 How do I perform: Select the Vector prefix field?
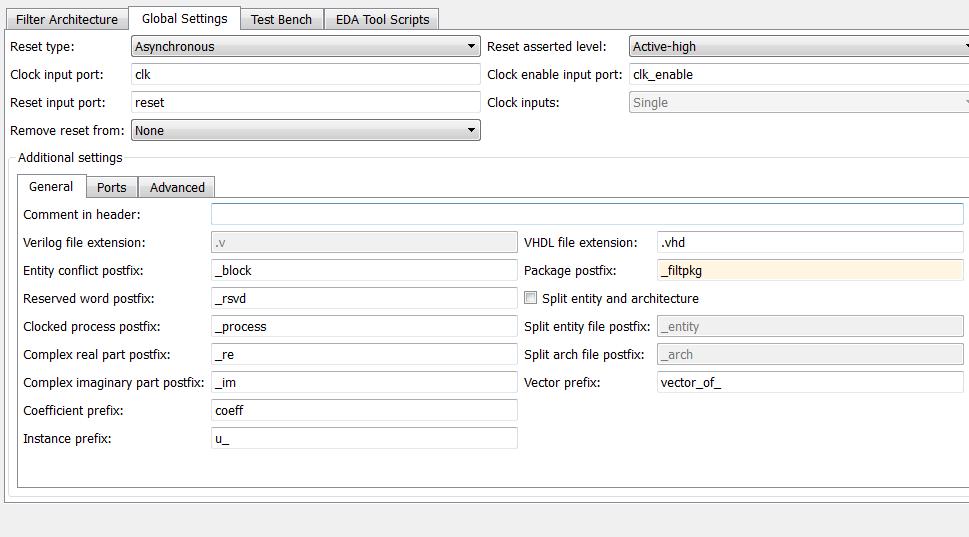[x=810, y=382]
